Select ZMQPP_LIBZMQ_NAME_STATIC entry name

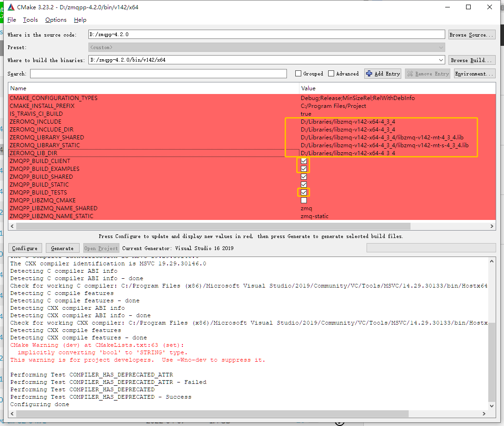pyautogui.click(x=51, y=216)
